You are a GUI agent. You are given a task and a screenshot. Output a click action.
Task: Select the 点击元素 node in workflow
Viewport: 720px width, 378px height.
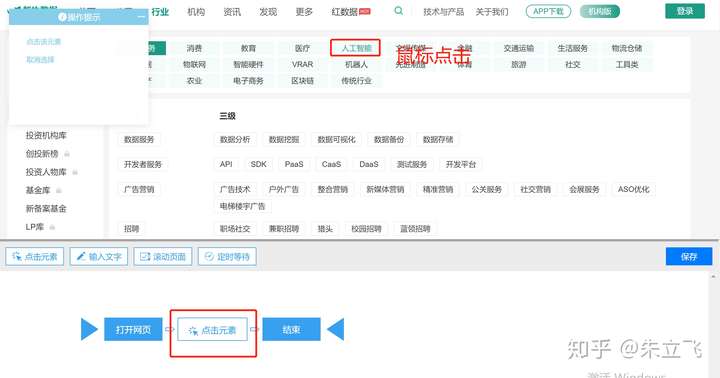coord(213,330)
